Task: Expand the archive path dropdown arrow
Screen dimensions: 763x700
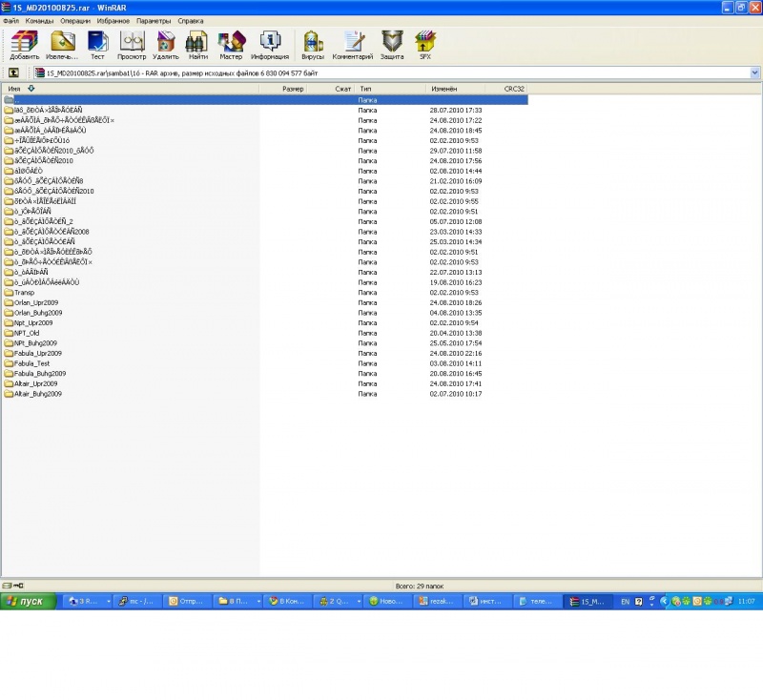Action: (x=755, y=72)
